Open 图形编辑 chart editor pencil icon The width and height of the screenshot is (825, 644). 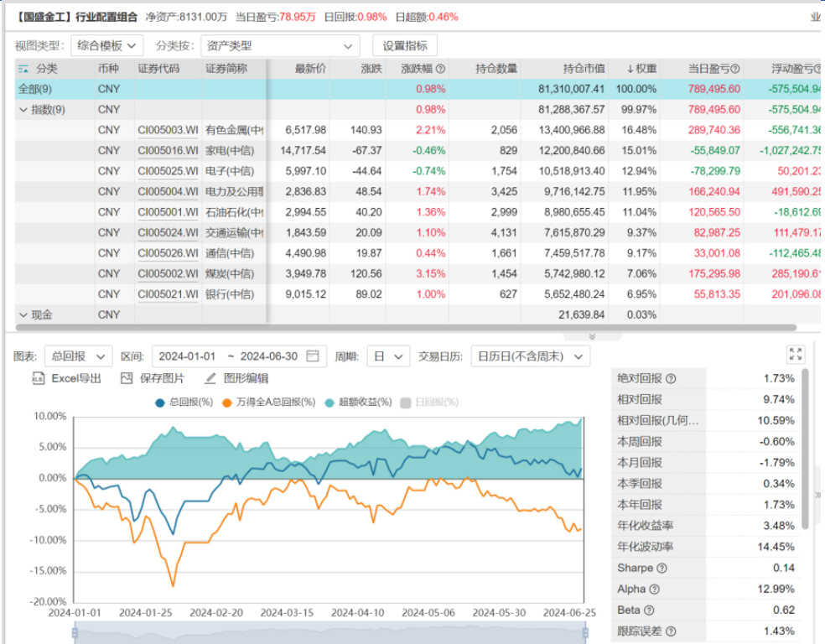(x=210, y=379)
